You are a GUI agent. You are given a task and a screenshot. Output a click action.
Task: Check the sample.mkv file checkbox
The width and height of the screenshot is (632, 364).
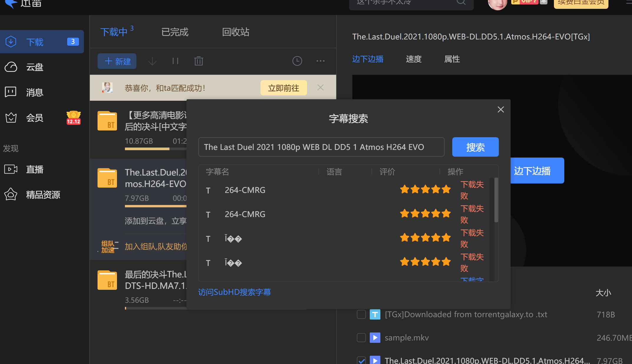[361, 337]
